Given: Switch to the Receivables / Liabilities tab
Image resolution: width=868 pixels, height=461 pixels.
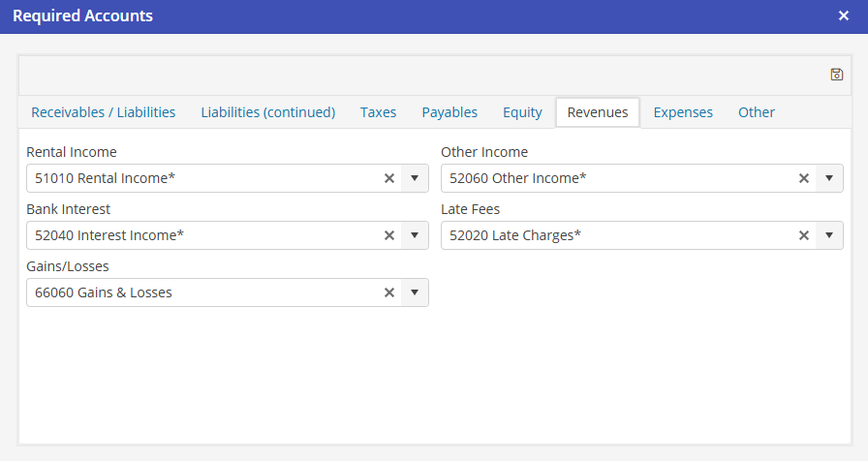Looking at the screenshot, I should click(104, 112).
